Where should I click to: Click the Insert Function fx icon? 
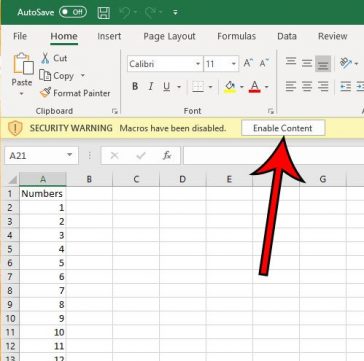(x=167, y=156)
